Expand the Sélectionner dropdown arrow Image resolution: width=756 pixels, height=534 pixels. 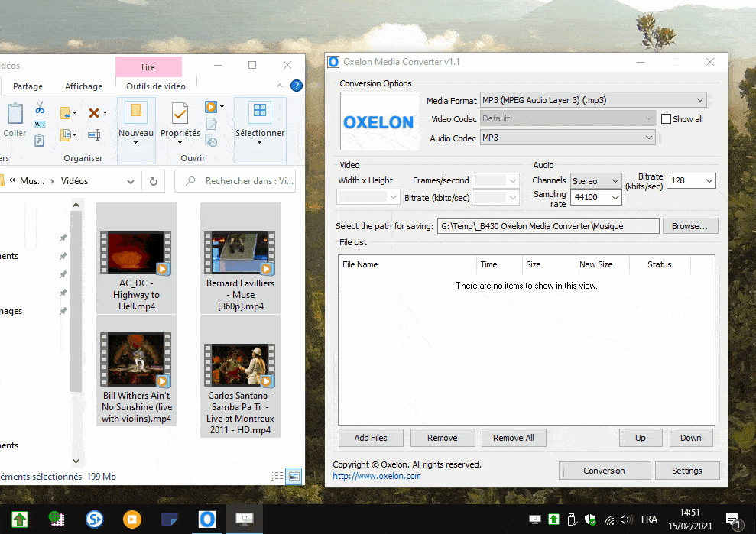pos(259,143)
